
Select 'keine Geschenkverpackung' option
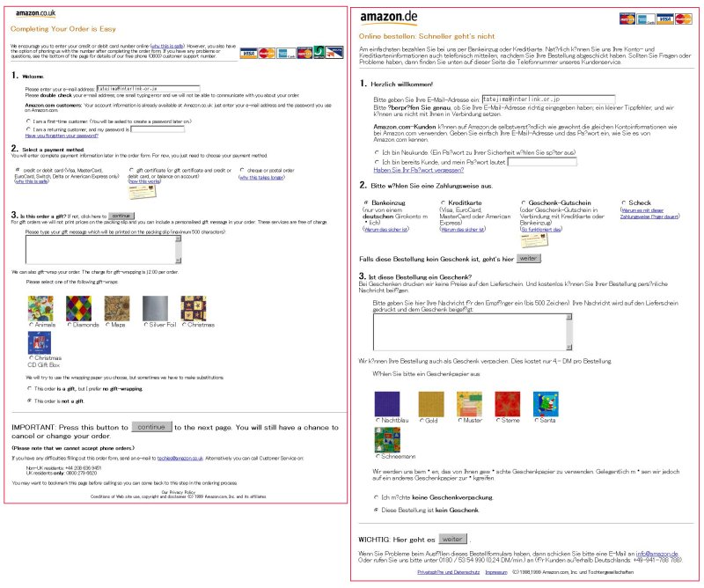pos(377,497)
